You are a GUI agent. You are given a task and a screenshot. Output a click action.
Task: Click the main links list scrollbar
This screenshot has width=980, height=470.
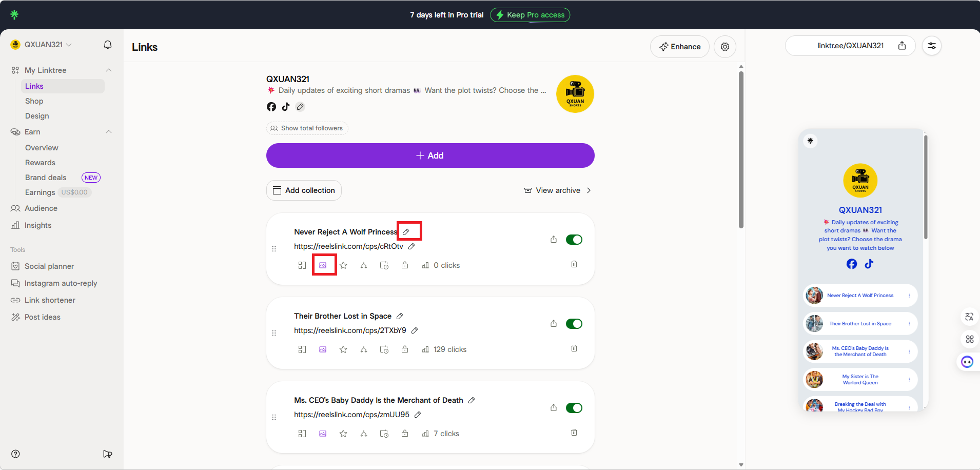(741, 149)
